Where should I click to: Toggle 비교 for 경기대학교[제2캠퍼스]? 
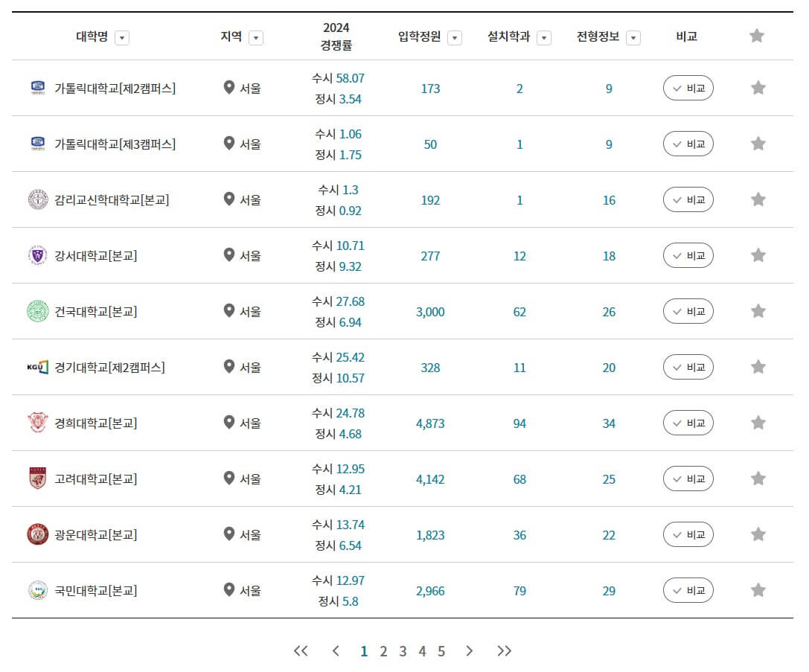click(x=688, y=367)
